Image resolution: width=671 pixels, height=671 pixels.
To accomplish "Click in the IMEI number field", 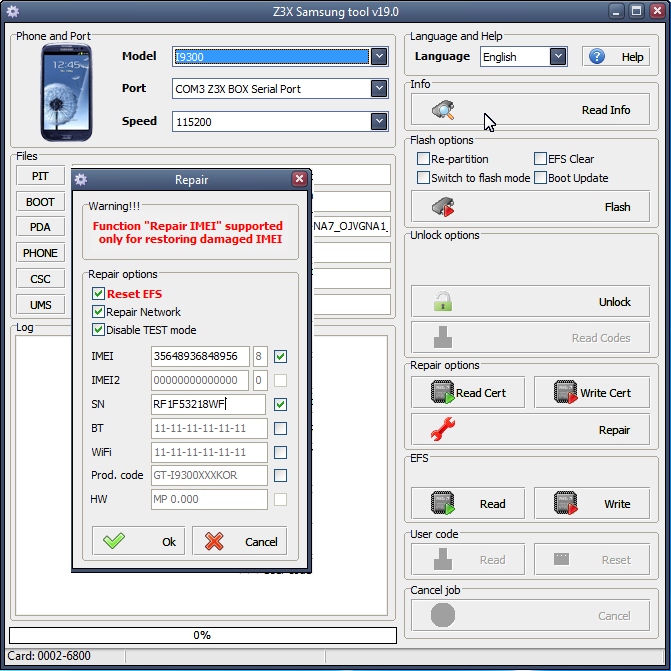I will point(200,356).
